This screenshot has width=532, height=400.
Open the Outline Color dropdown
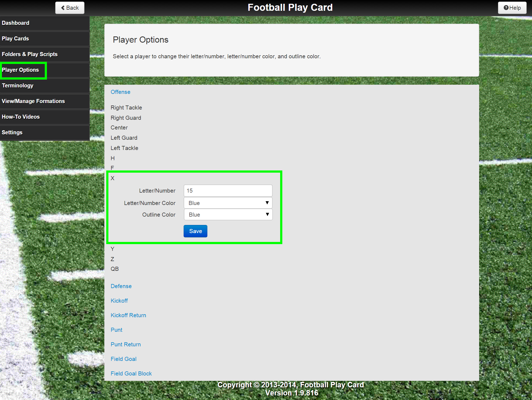point(228,215)
